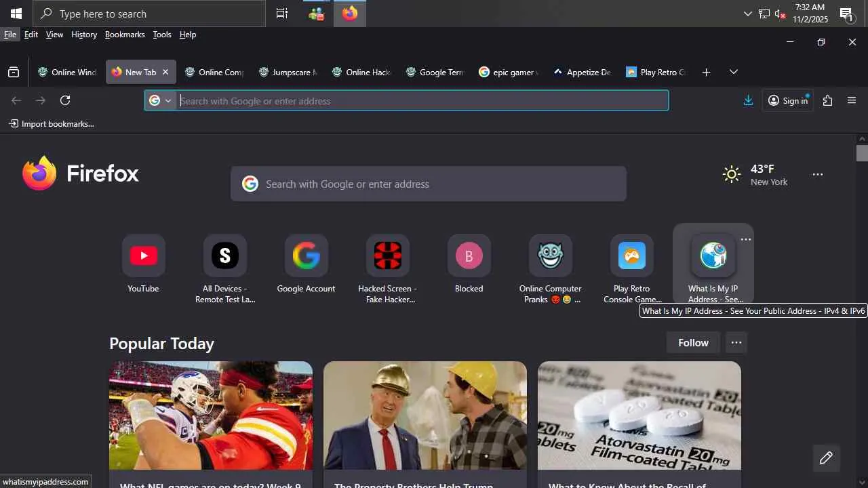Open the Help menu
This screenshot has height=488, width=868.
point(188,35)
